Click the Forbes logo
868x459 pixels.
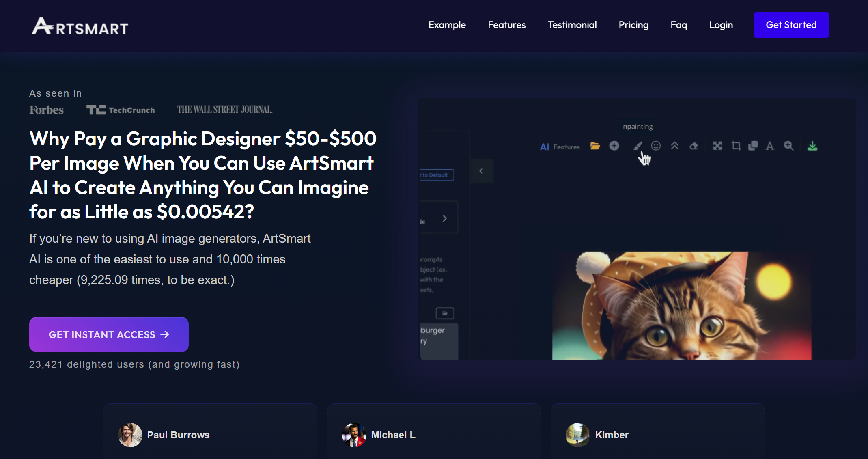click(x=46, y=110)
